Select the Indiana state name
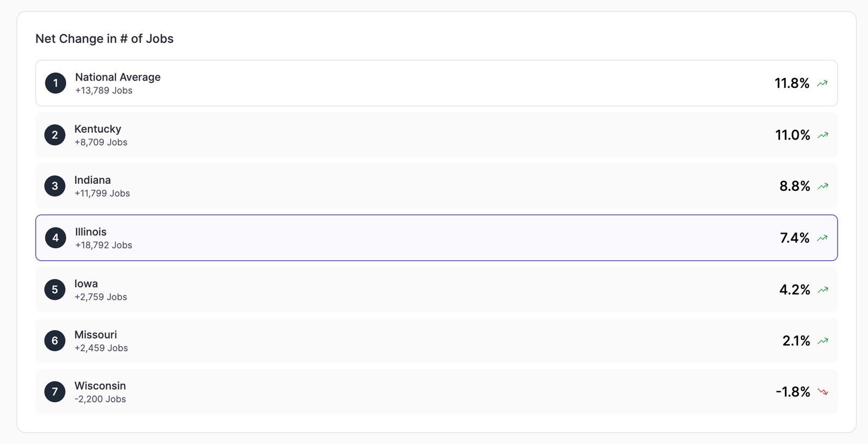This screenshot has height=444, width=868. [93, 180]
